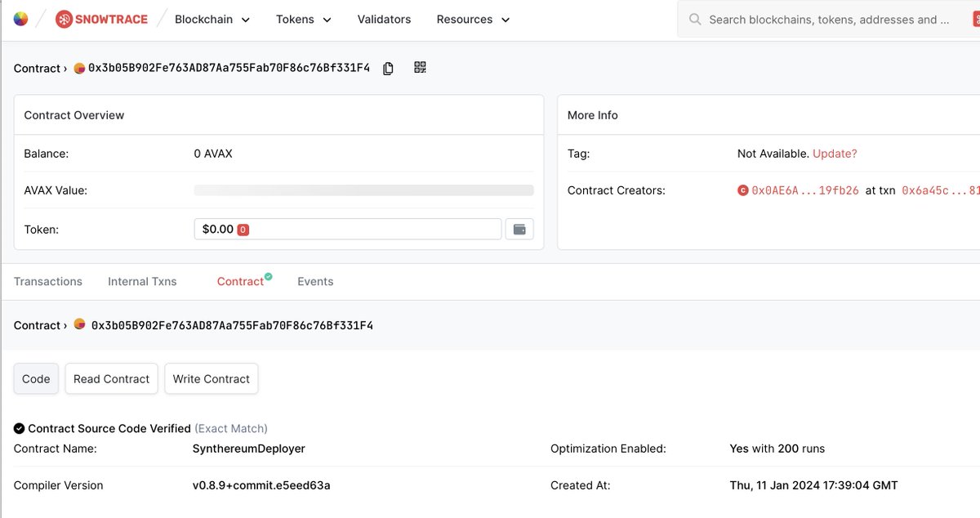Viewport: 980px width, 518px height.
Task: Click the Contract Overview heading
Action: (74, 115)
